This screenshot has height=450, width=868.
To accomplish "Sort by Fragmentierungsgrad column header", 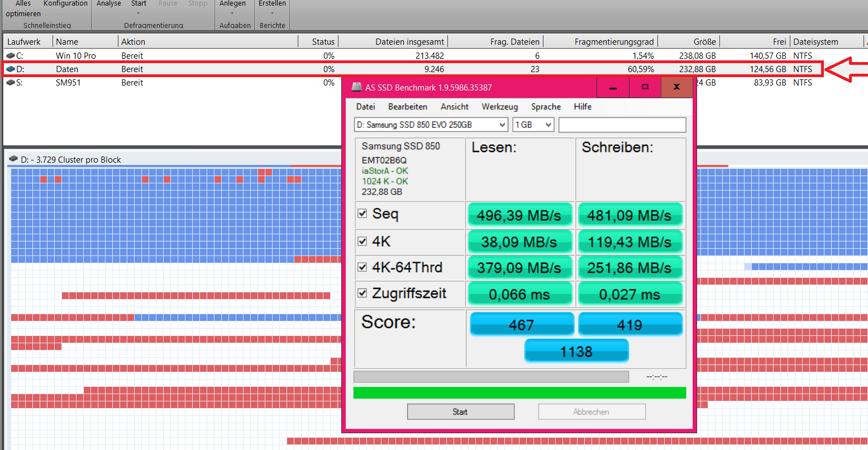I will tap(600, 41).
